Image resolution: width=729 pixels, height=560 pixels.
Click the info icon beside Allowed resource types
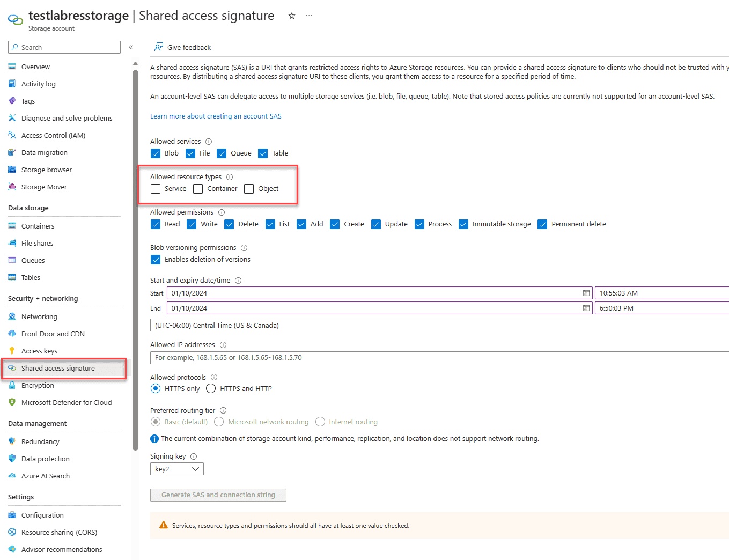pos(230,177)
